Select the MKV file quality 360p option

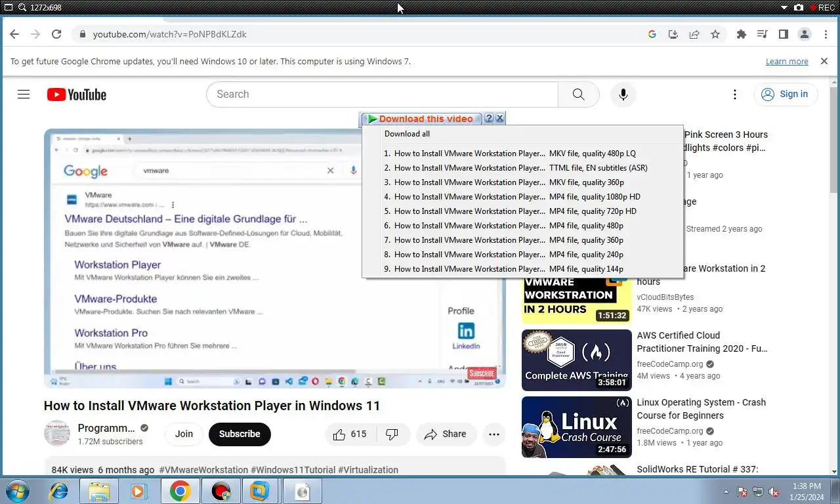click(523, 182)
